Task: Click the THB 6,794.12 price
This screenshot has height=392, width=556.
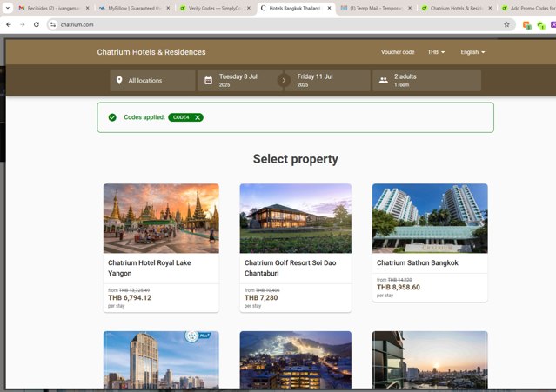Action: pyautogui.click(x=130, y=298)
